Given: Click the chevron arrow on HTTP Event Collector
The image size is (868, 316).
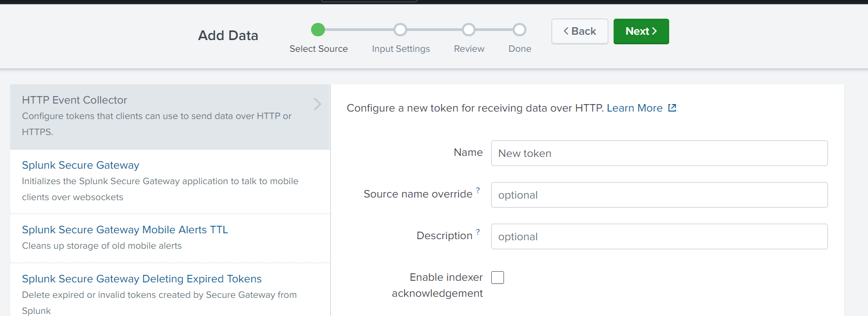Looking at the screenshot, I should 317,104.
